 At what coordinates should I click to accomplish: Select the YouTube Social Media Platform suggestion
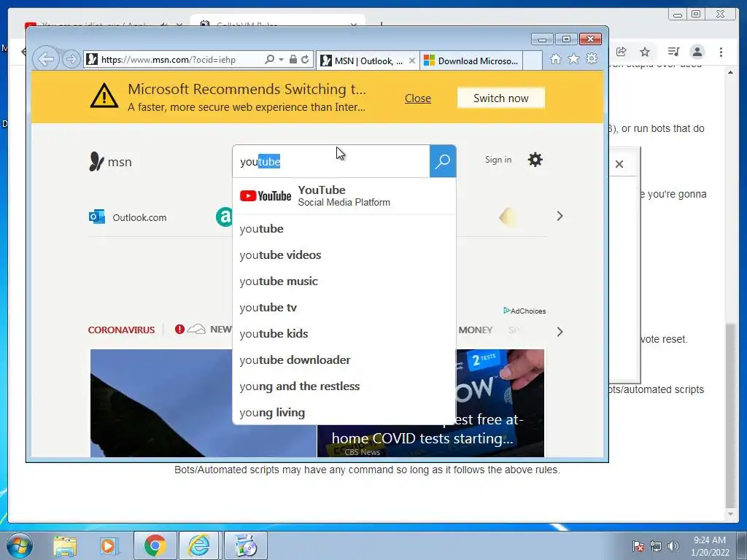coord(344,195)
